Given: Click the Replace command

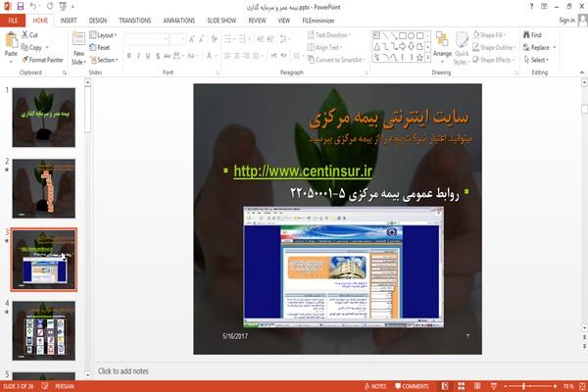Looking at the screenshot, I should pos(536,47).
